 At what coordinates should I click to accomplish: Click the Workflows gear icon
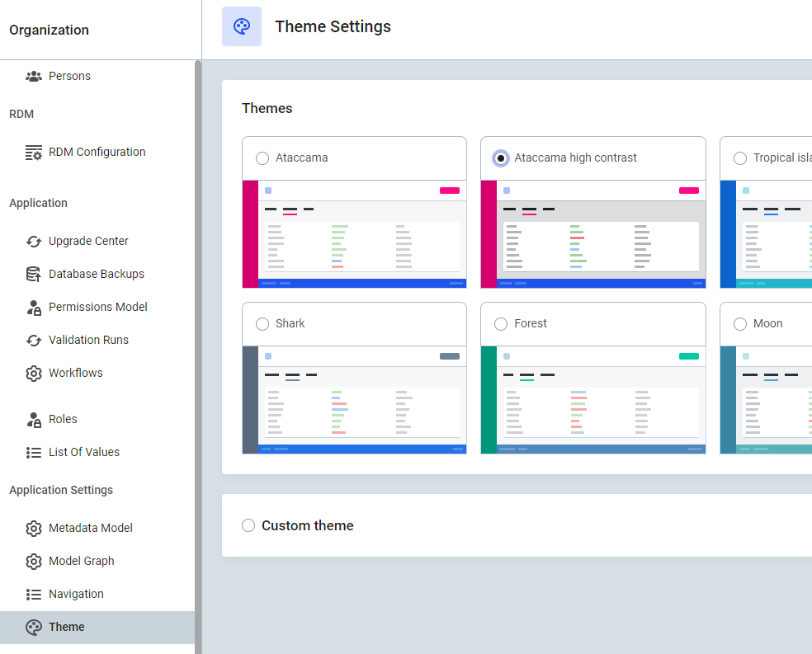33,373
